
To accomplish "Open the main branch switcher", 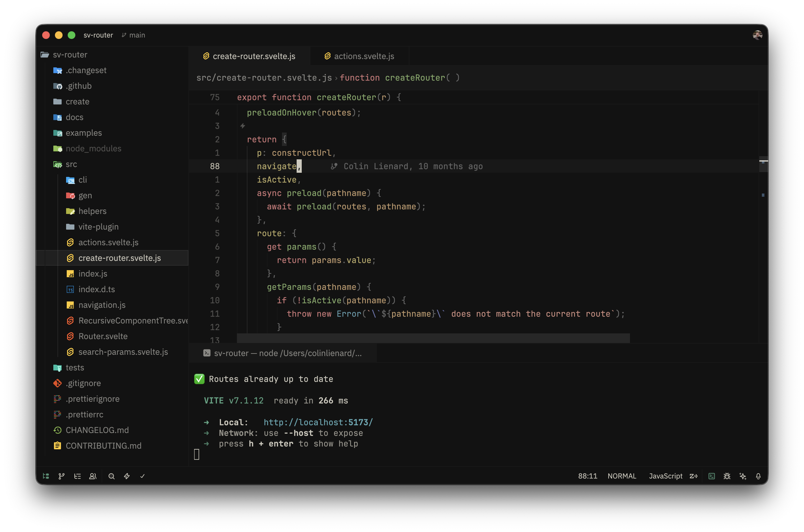I will point(133,35).
